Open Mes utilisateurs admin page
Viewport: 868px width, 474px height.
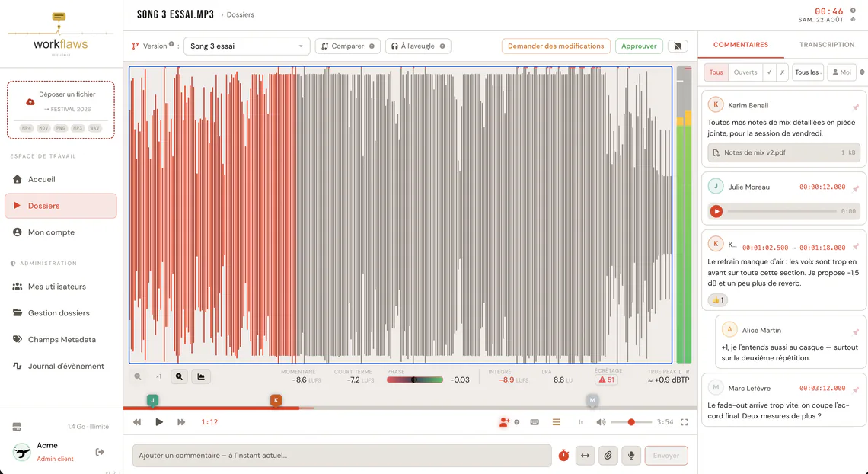point(61,287)
